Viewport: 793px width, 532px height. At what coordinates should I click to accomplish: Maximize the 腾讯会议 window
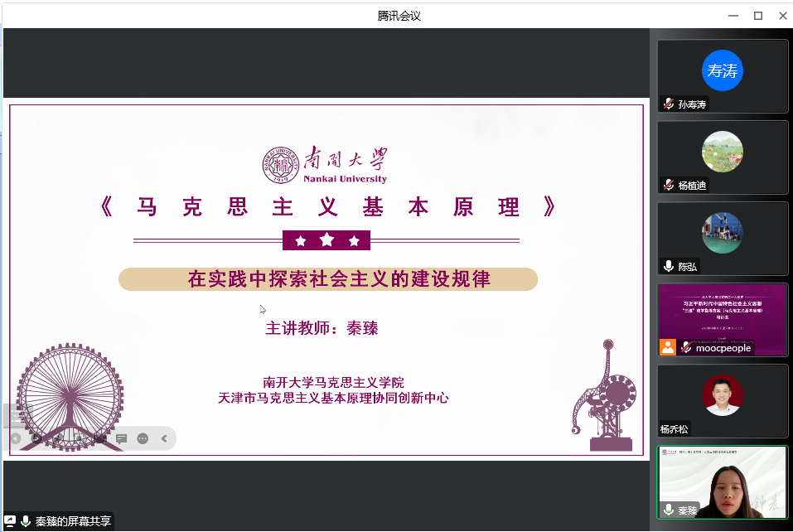pyautogui.click(x=757, y=16)
